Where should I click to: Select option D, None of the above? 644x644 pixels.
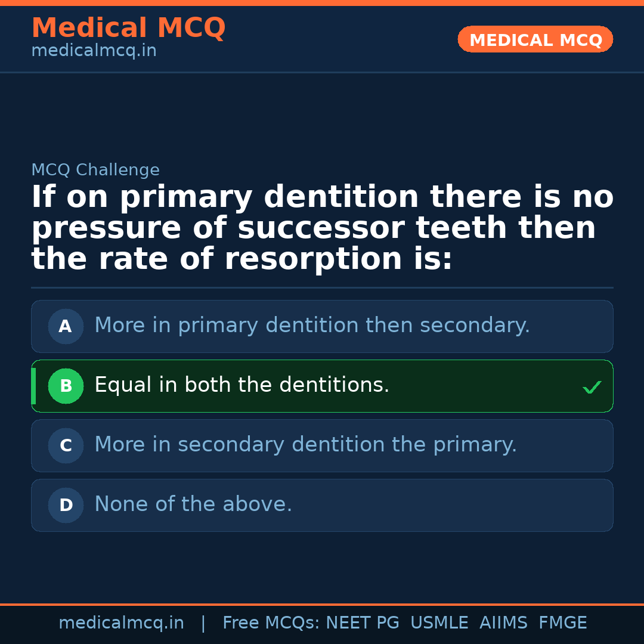pyautogui.click(x=322, y=505)
